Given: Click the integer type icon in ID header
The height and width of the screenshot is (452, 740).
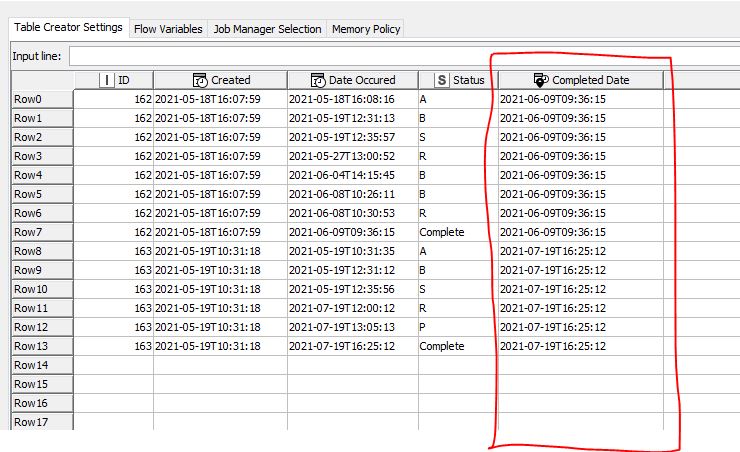Looking at the screenshot, I should 107,80.
